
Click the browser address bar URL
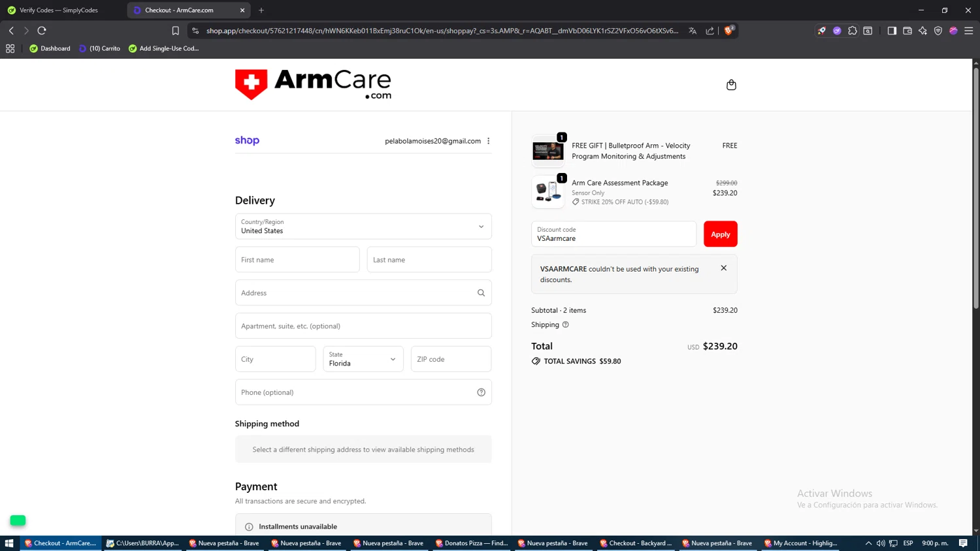442,31
